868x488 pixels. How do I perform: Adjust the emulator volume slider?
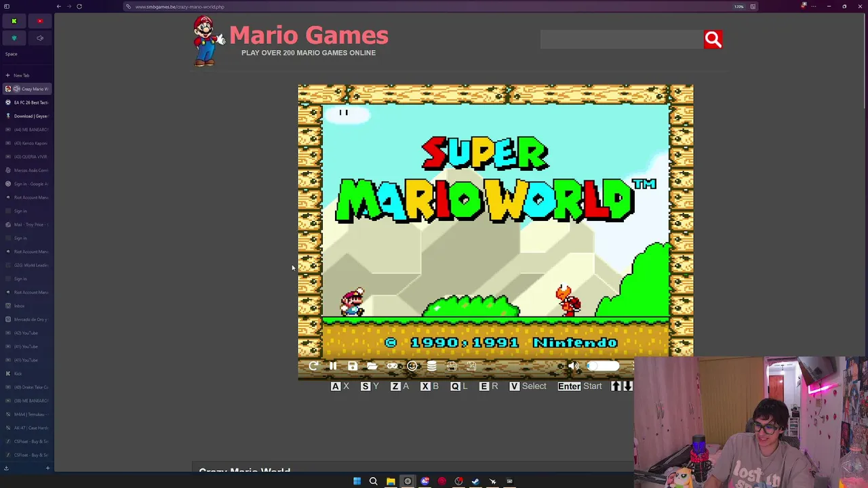tap(603, 366)
